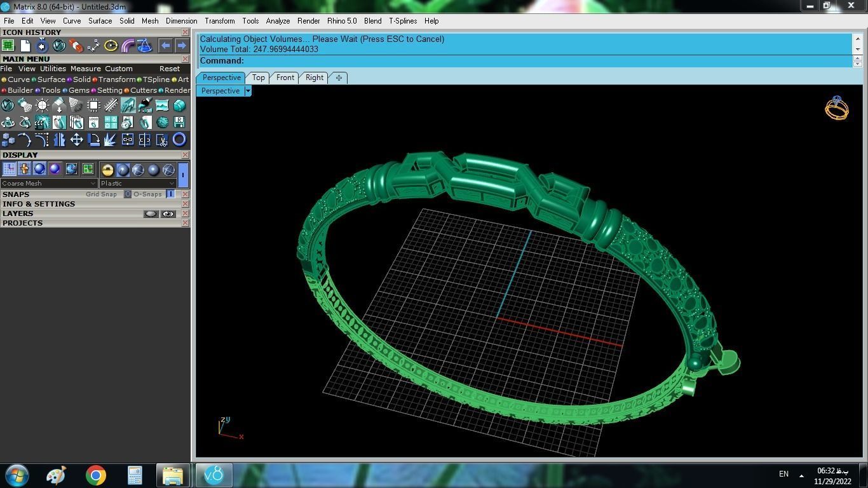Open the Coarse Mesh dropdown

(49, 183)
